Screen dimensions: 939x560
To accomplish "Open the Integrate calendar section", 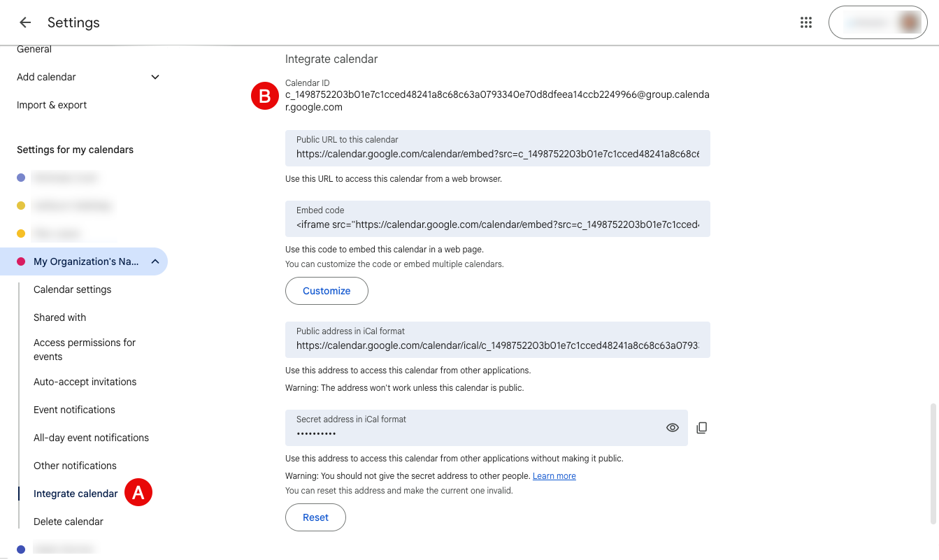I will [76, 493].
